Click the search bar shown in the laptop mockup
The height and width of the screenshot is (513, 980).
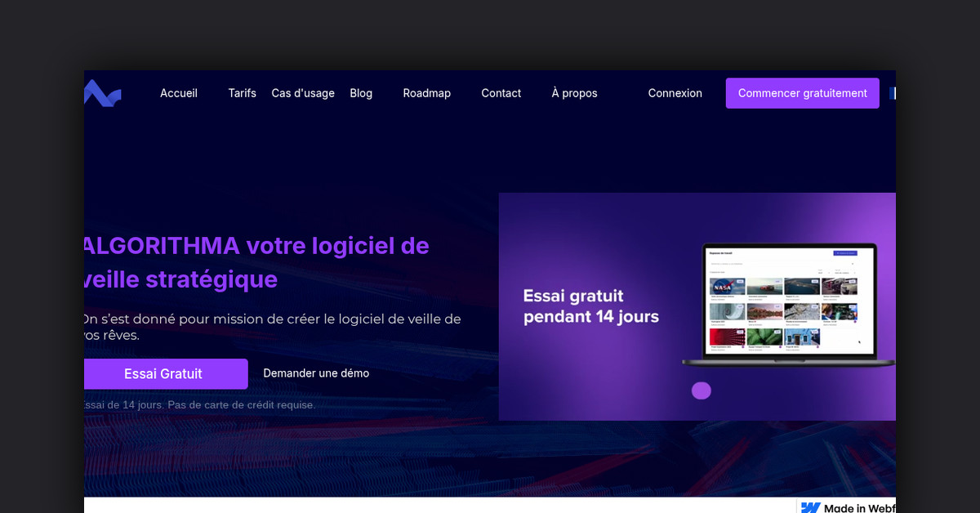pyautogui.click(x=780, y=264)
